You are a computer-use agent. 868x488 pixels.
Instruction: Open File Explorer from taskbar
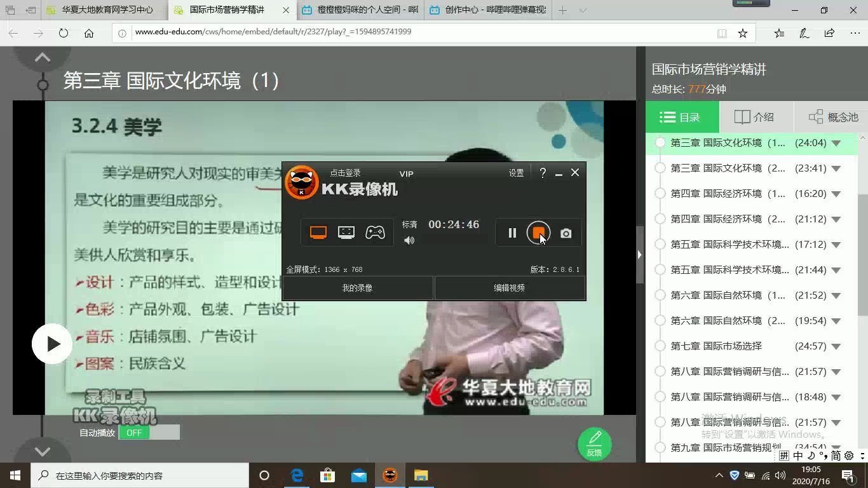pyautogui.click(x=421, y=475)
